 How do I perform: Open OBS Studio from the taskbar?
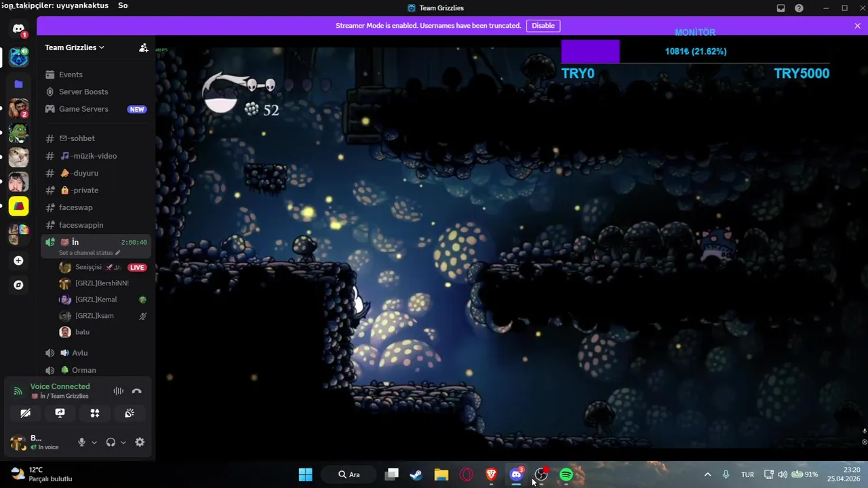click(541, 474)
